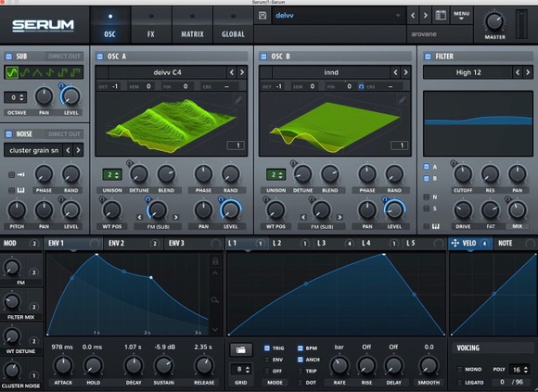Go to previous OSC A warp mode
The image size is (538, 392).
[x=140, y=217]
